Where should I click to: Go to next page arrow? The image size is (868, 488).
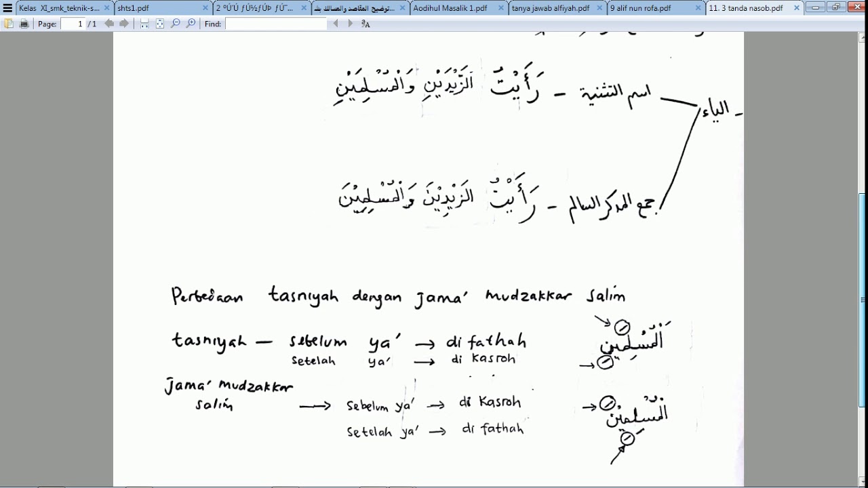point(124,24)
